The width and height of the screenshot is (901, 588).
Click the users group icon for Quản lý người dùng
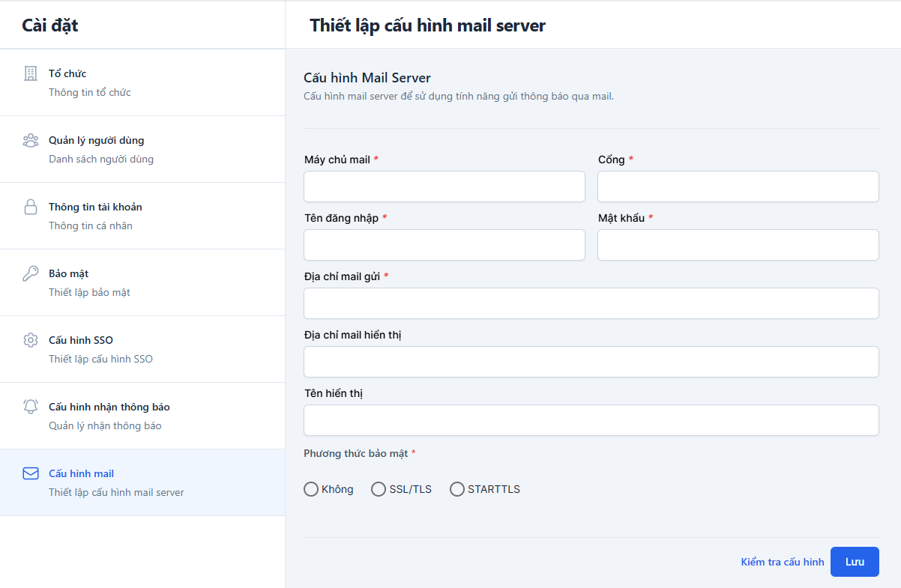[x=30, y=140]
